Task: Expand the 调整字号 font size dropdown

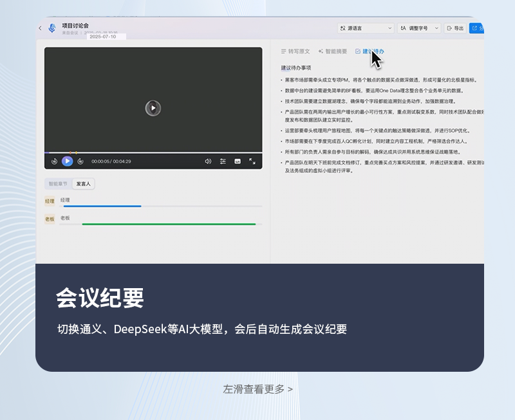Action: click(x=419, y=28)
